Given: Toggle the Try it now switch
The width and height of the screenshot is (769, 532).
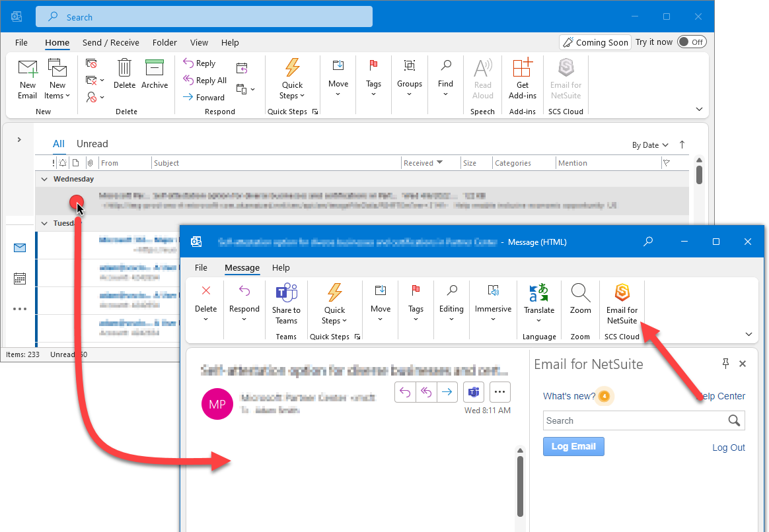Looking at the screenshot, I should [692, 42].
